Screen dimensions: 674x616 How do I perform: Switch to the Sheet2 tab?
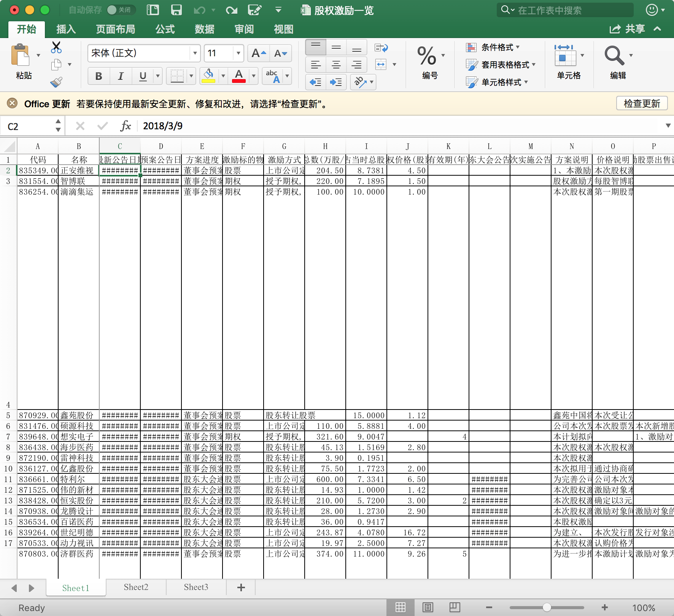(x=136, y=587)
